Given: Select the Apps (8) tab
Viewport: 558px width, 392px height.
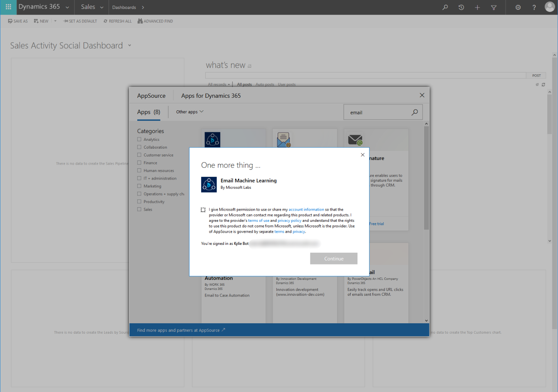Looking at the screenshot, I should point(148,112).
